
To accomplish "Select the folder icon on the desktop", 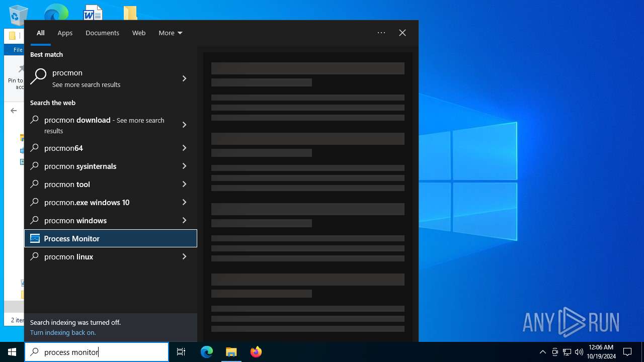I will click(x=130, y=13).
